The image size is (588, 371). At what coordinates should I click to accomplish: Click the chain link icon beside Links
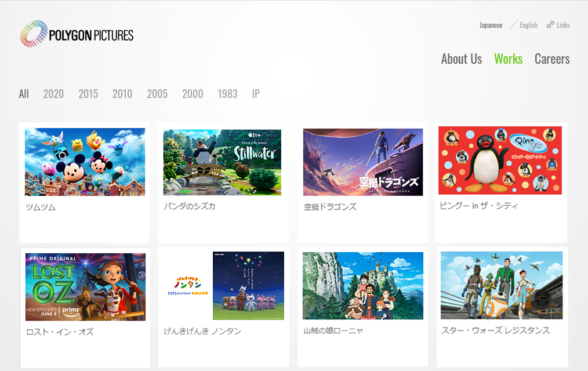(550, 25)
